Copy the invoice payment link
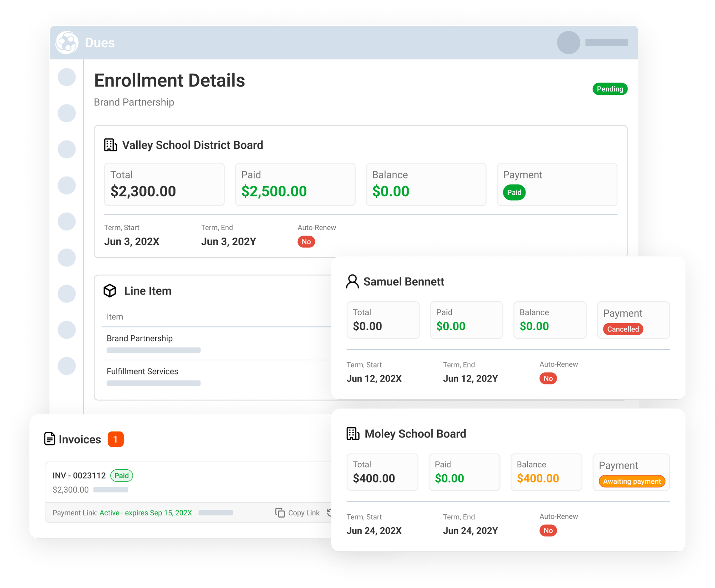The width and height of the screenshot is (715, 588). [x=297, y=513]
